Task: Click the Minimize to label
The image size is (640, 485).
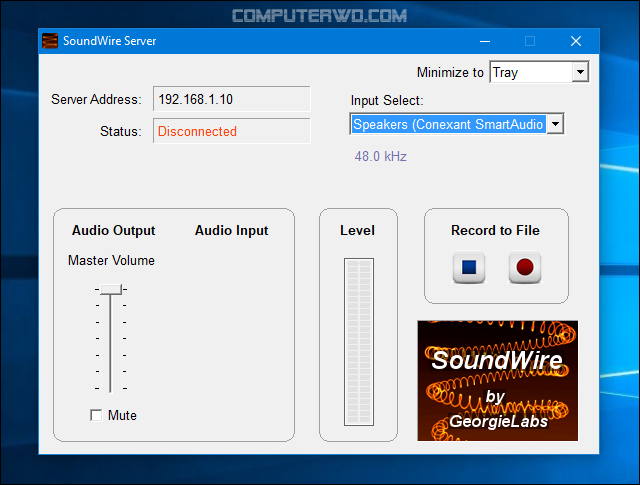Action: [x=450, y=72]
